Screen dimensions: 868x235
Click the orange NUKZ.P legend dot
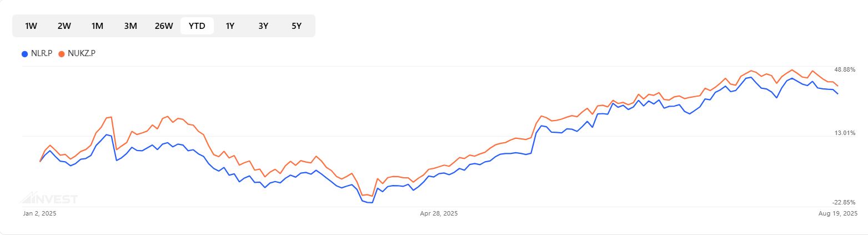click(x=61, y=54)
